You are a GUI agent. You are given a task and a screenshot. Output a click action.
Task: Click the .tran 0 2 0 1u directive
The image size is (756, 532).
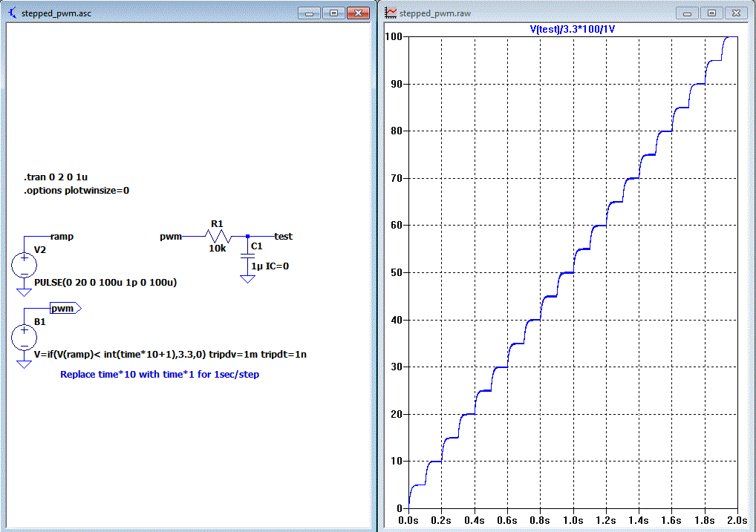tap(56, 177)
